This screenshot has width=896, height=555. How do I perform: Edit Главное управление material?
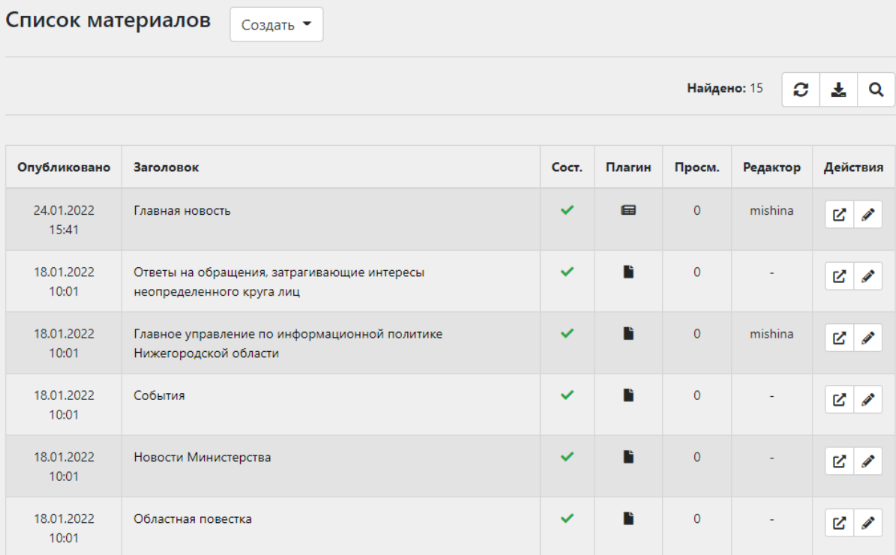(868, 338)
